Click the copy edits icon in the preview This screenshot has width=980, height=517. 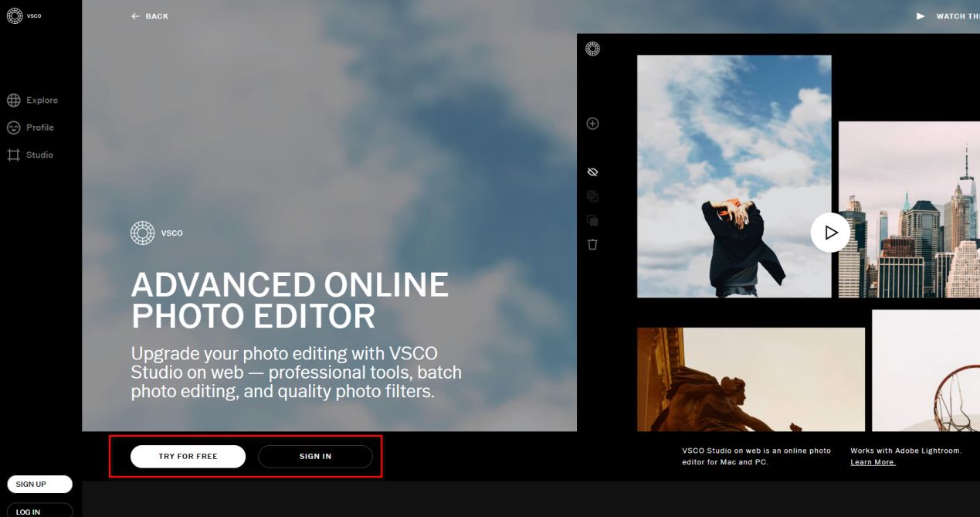pyautogui.click(x=592, y=196)
